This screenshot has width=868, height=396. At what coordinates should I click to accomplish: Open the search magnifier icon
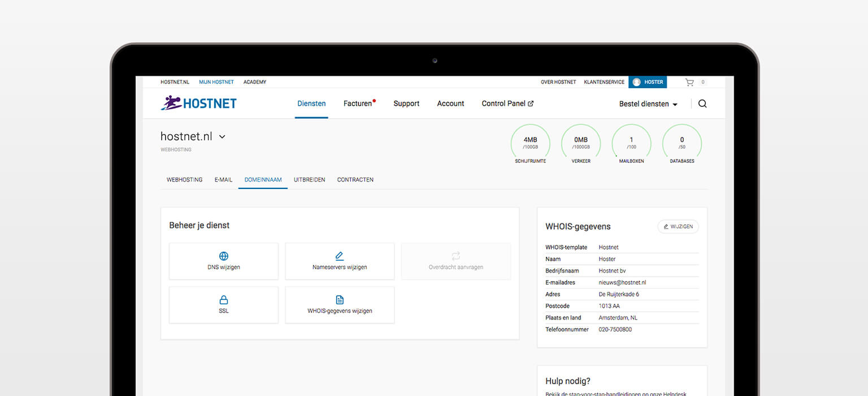coord(702,104)
